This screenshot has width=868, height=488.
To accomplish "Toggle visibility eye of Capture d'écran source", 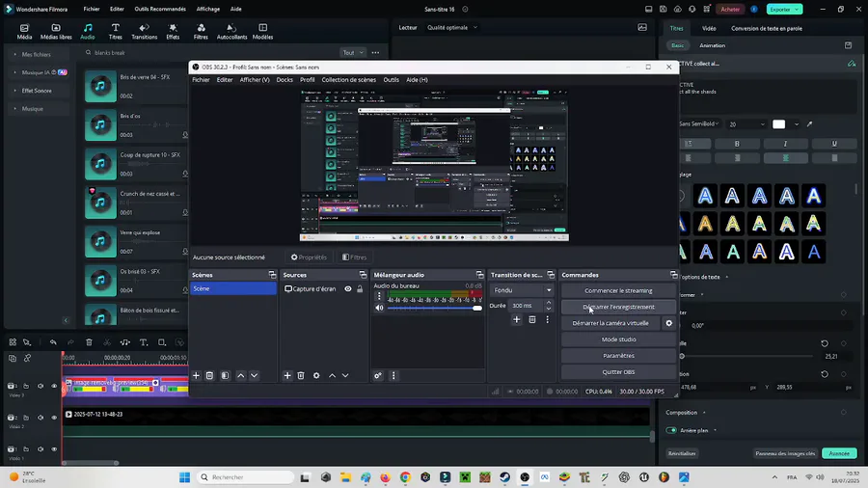I will pos(347,288).
